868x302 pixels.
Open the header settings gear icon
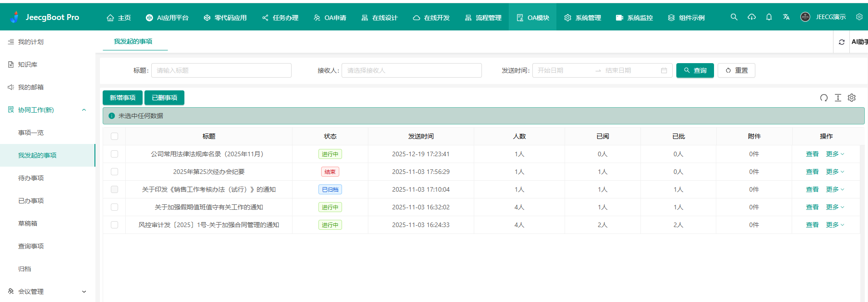(859, 17)
